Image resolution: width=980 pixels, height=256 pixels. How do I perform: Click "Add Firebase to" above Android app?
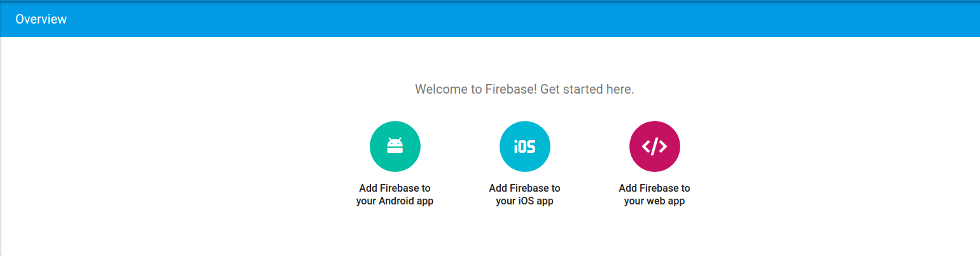[395, 188]
